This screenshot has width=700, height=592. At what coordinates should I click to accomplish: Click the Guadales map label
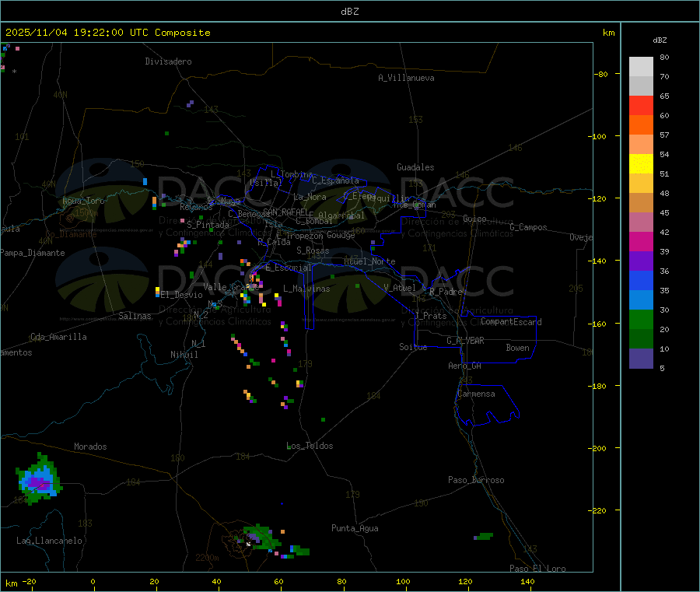pos(415,167)
